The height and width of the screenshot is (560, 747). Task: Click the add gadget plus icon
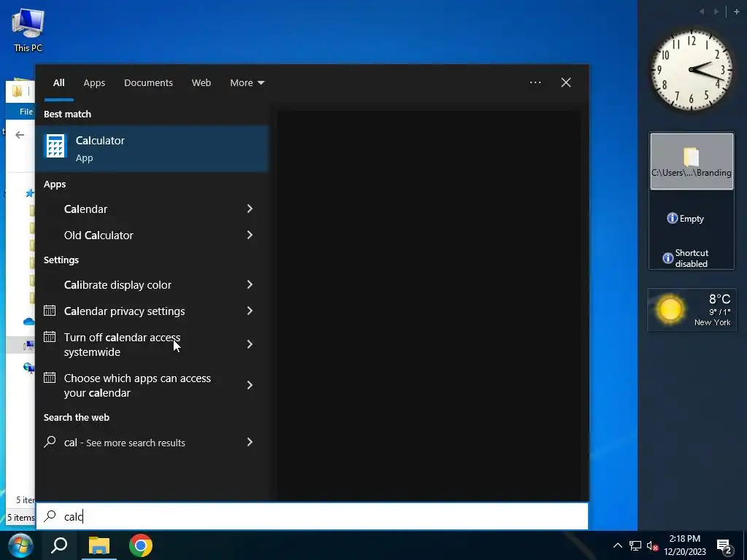point(737,12)
